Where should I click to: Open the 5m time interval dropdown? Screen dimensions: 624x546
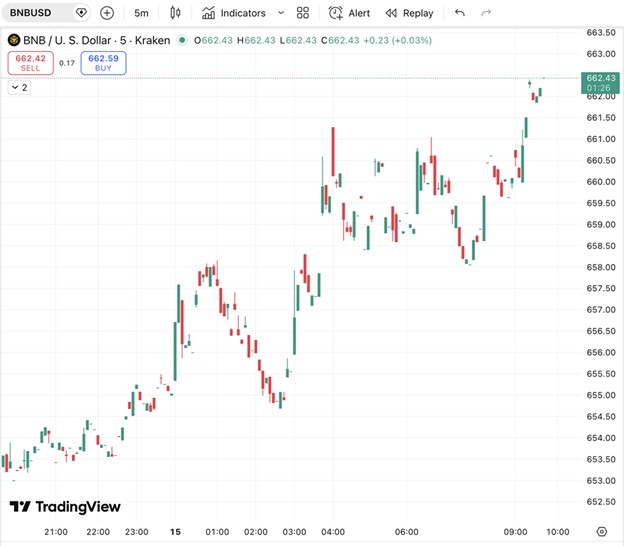141,13
